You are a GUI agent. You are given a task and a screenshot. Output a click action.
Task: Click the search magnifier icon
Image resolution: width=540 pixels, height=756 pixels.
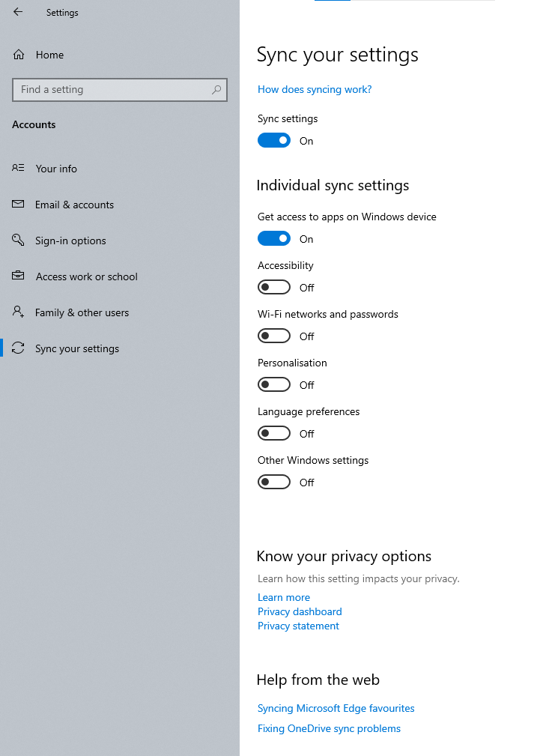tap(216, 90)
